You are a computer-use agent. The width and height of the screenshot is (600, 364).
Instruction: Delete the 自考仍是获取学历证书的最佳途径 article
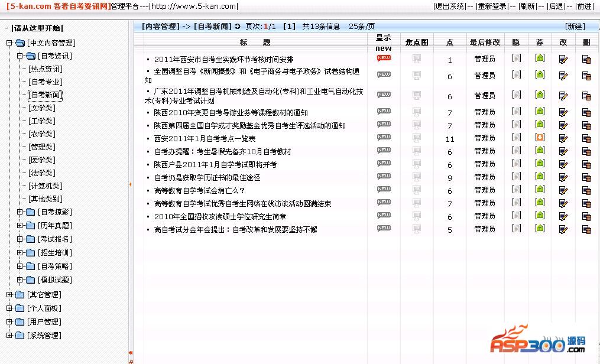point(586,177)
